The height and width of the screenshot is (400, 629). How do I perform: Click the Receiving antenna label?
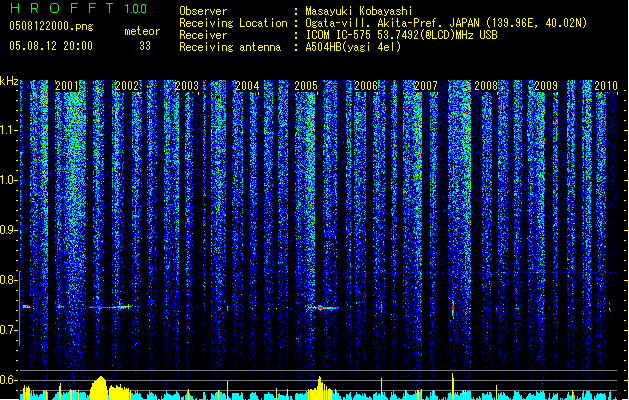click(230, 47)
